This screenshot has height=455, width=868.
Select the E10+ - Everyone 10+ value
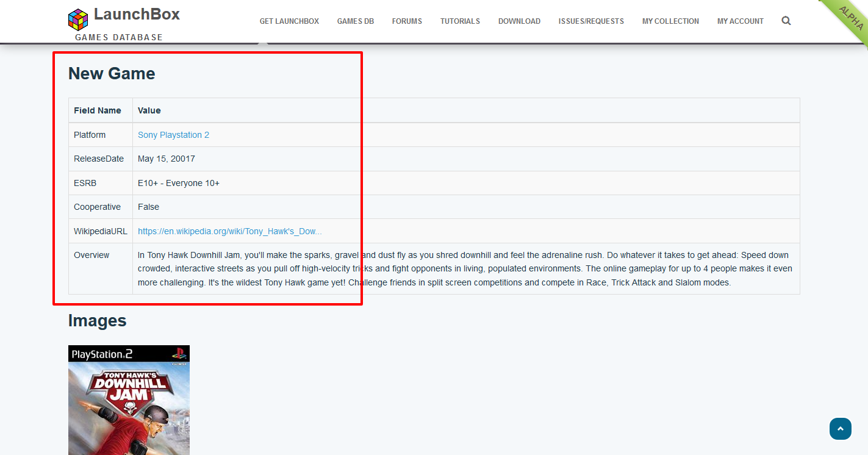pyautogui.click(x=179, y=183)
